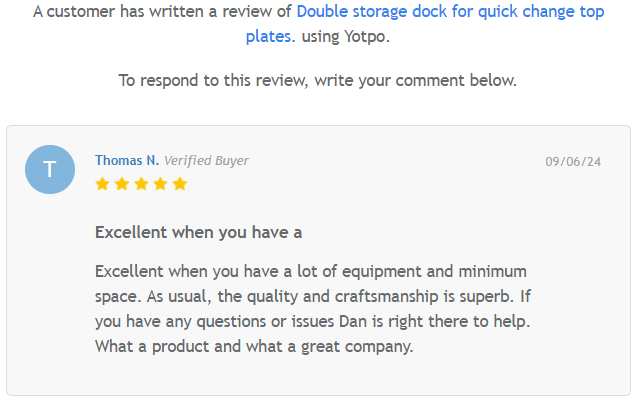Click "plates." at the end of the product link
Screen dimensions: 638x401
(x=270, y=36)
